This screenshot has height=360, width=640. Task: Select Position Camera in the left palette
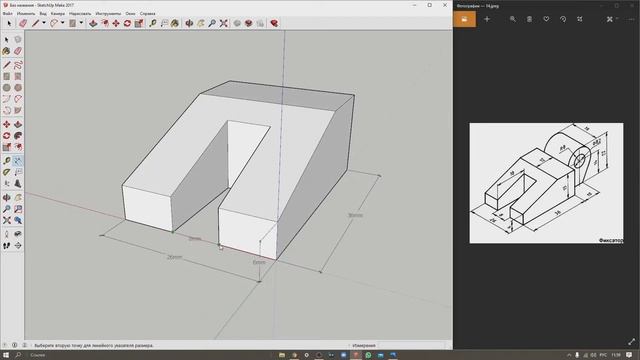7,234
